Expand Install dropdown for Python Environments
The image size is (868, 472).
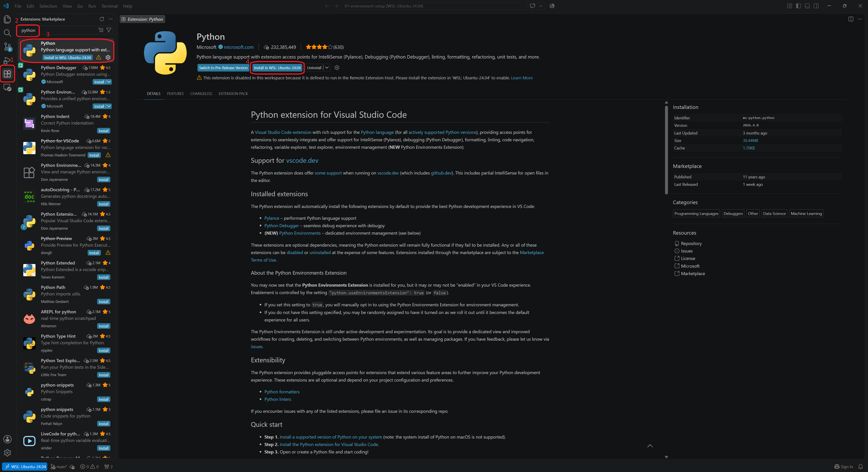(109, 106)
